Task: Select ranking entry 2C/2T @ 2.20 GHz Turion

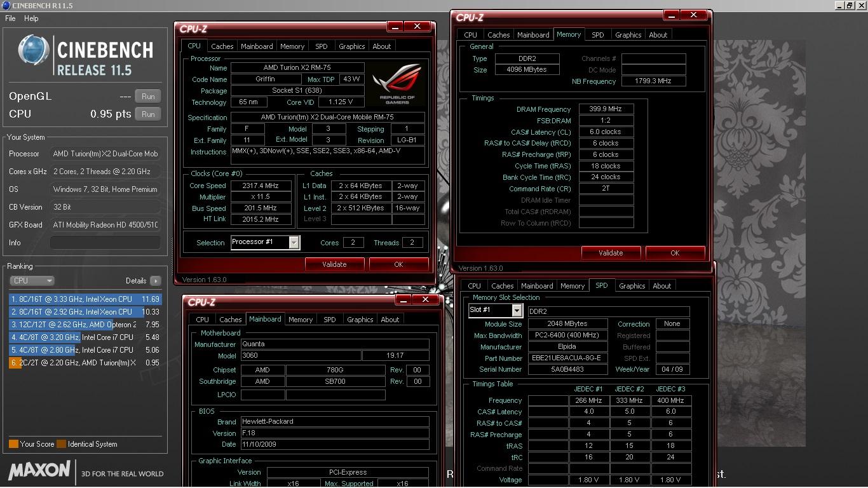Action: [85, 363]
